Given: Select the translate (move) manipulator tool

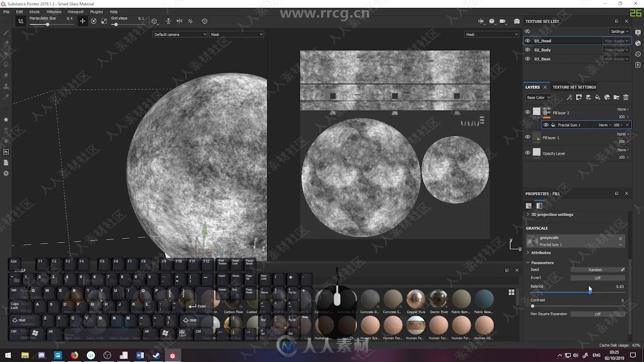Looking at the screenshot, I should coord(83,21).
